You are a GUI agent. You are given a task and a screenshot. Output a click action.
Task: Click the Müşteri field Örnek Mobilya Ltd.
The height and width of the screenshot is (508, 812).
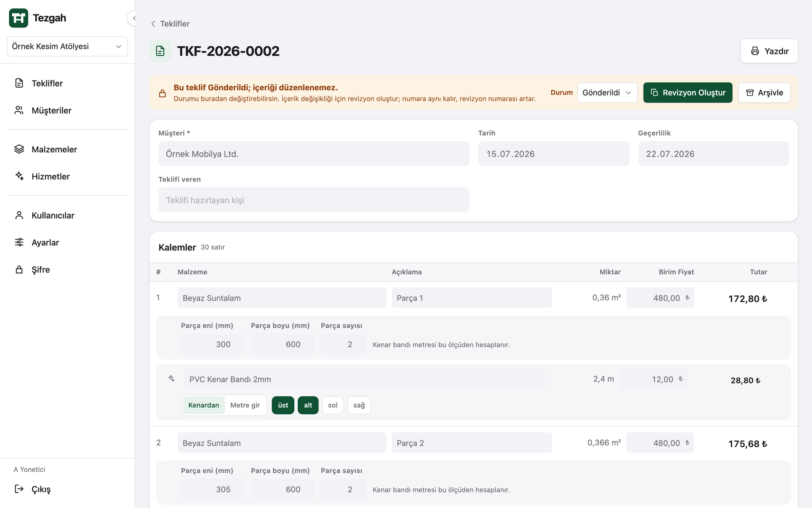[x=314, y=154]
